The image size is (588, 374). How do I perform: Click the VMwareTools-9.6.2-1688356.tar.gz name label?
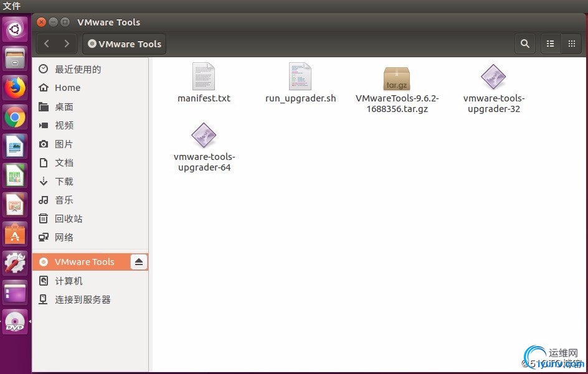click(x=397, y=103)
